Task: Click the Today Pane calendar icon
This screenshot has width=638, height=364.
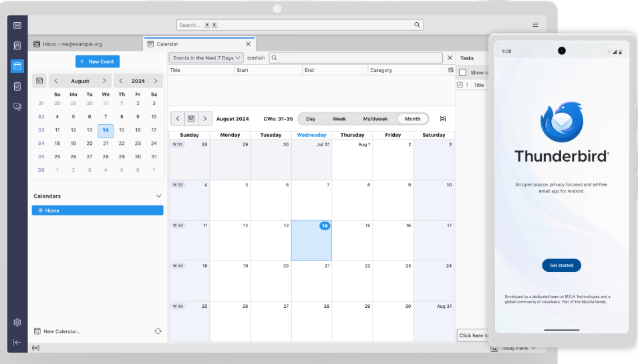Action: point(494,349)
